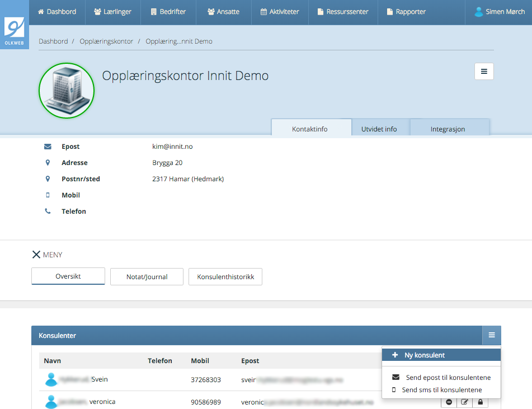Close the MENY section with X

tap(36, 255)
